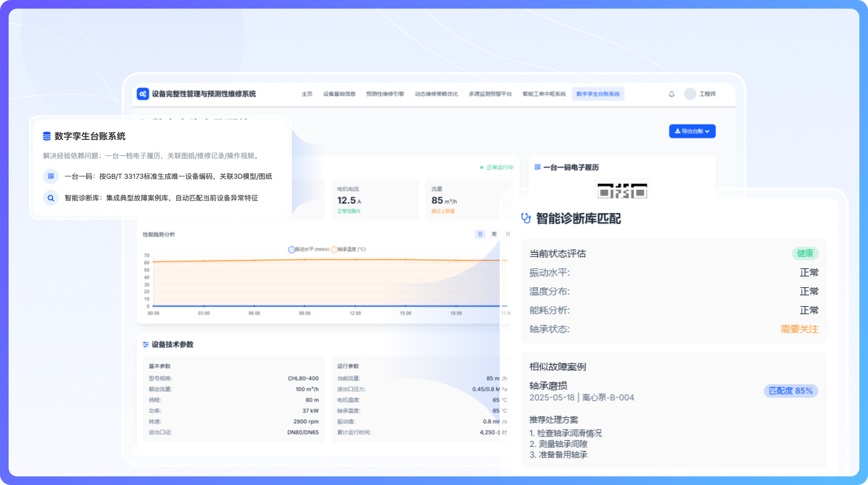Click recommendation 1. 检查轴承润滑情况
The image size is (868, 485).
coord(565,433)
